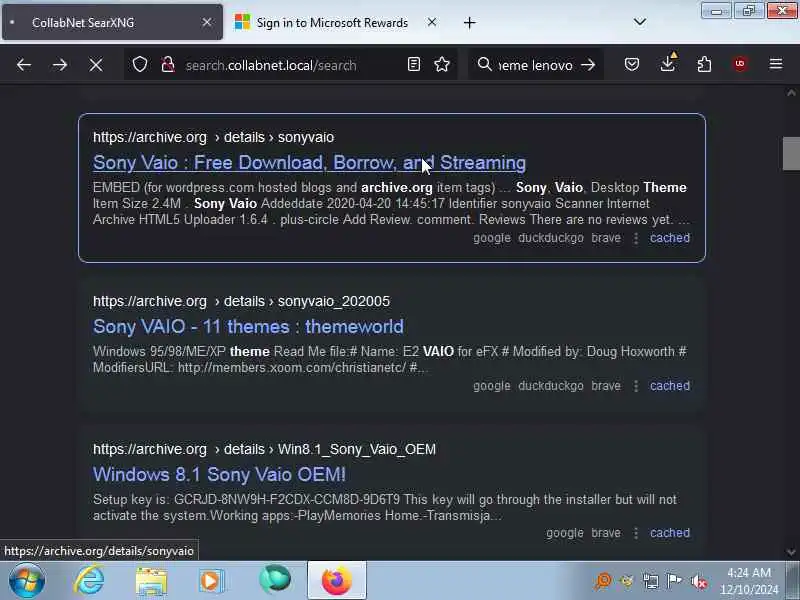Open the green globe browser on taskbar
This screenshot has height=600, width=800.
pos(274,580)
